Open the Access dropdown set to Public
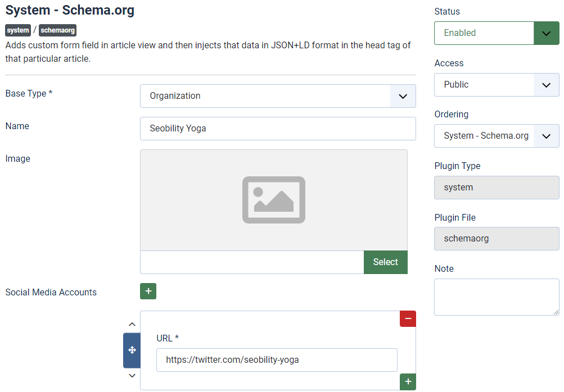Screen dimensions: 564x392 coord(496,85)
